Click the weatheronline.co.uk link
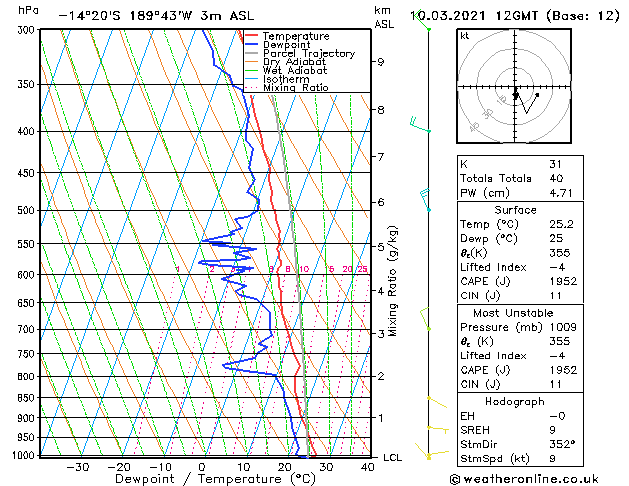 click(524, 479)
